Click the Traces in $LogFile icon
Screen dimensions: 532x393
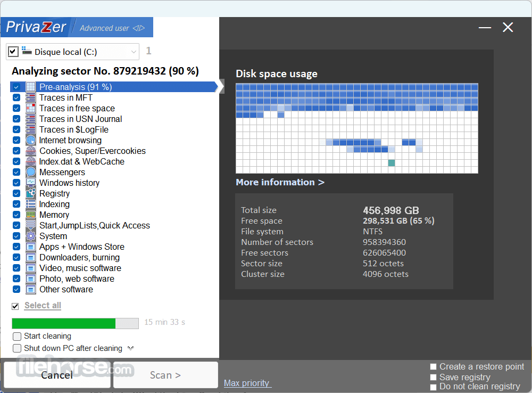coord(30,130)
